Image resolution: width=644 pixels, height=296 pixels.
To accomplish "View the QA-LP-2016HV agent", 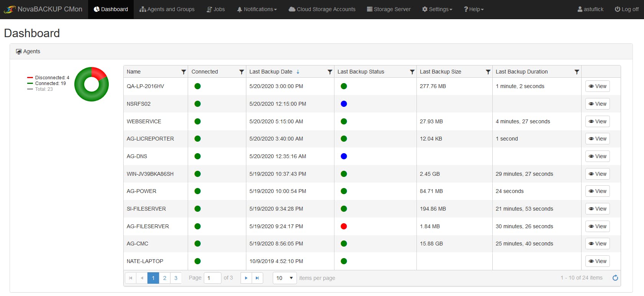I will 597,86.
